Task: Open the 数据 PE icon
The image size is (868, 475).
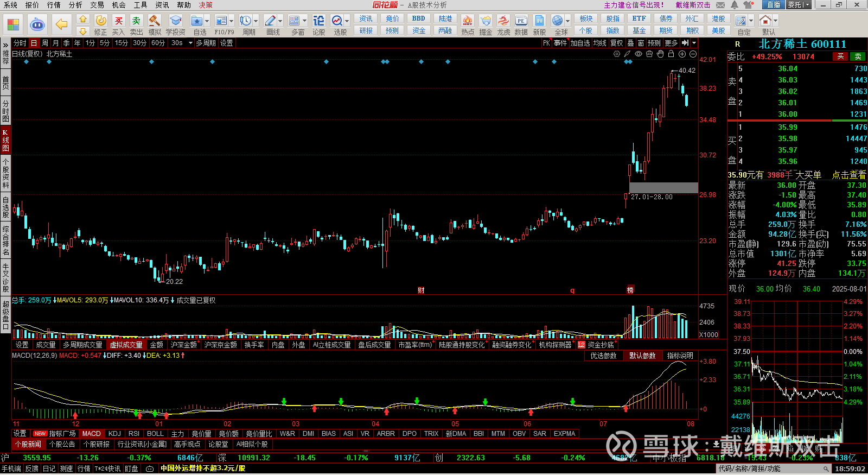Action: (x=521, y=21)
